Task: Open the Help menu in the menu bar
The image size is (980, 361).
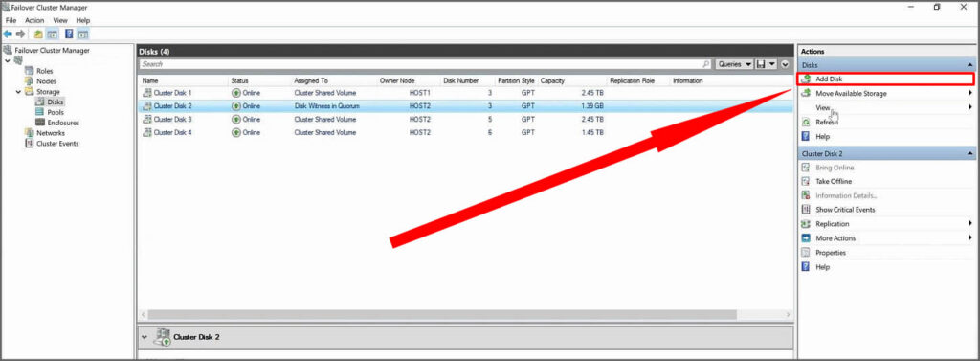Action: 83,21
